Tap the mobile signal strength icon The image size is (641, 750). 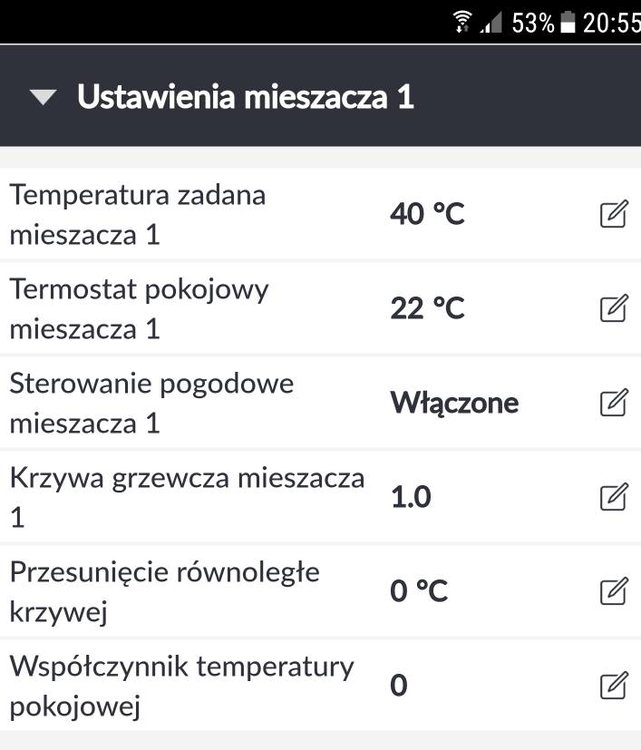490,23
